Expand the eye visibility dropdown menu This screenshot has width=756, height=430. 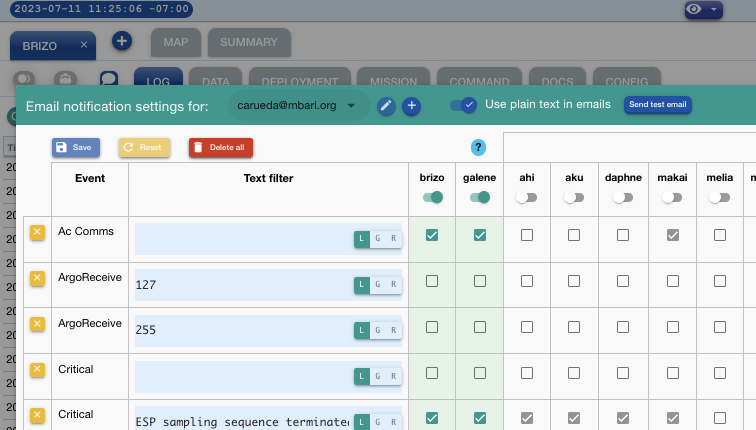(x=703, y=9)
